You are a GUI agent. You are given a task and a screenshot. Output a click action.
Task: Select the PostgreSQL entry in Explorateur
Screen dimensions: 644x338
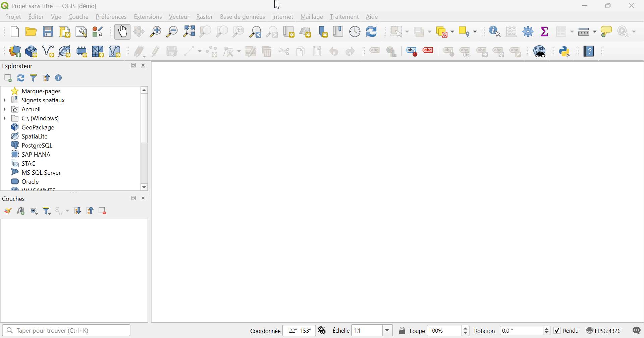pyautogui.click(x=37, y=146)
